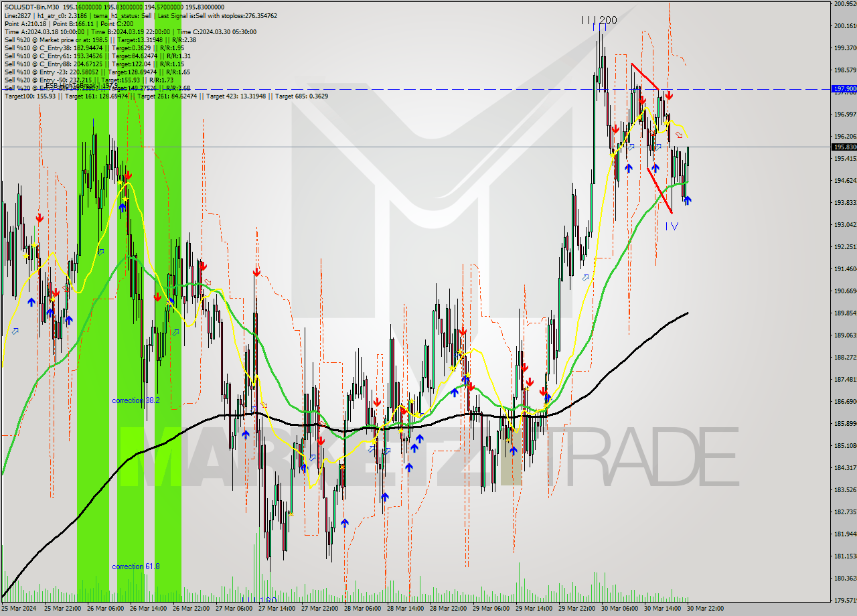This screenshot has width=857, height=616.
Task: Click the 'Sell %10 @ C_Entry61: 193.34526' line
Action: [97, 56]
